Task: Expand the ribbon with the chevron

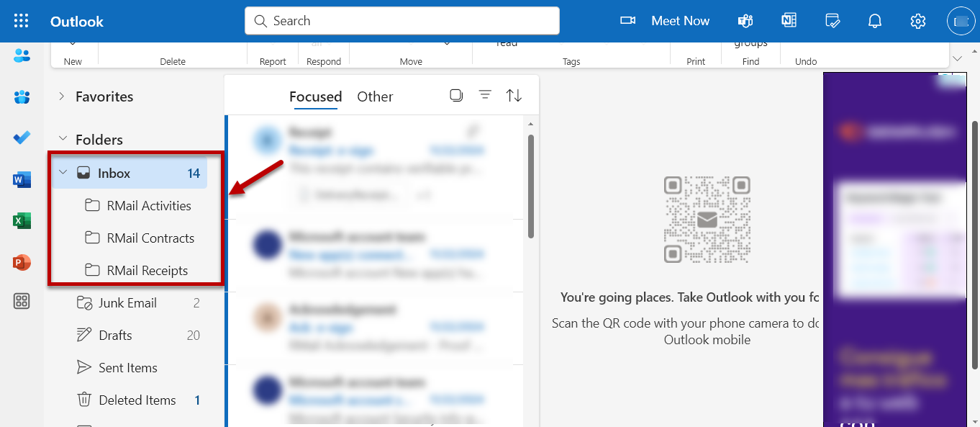Action: coord(957,58)
